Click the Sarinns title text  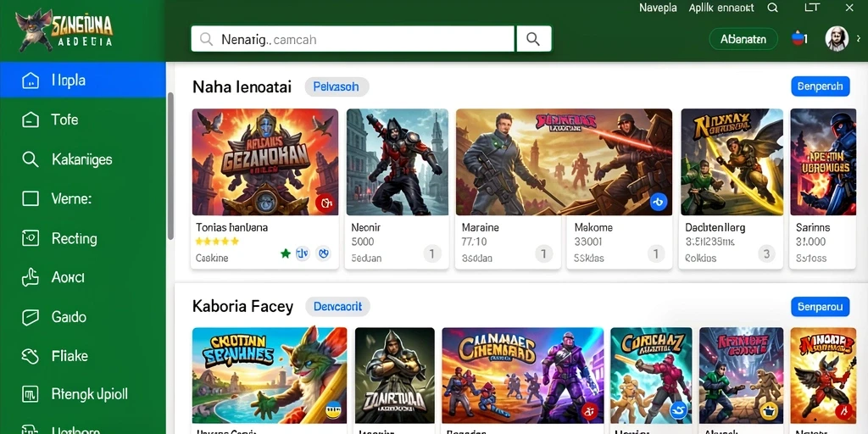click(x=813, y=227)
